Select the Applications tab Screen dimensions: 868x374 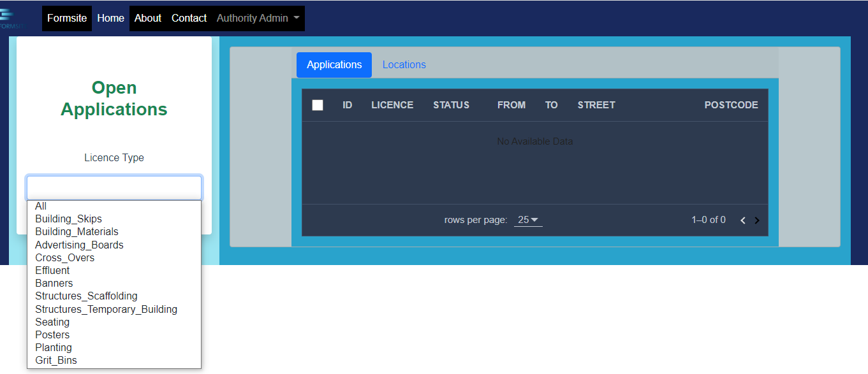tap(334, 64)
